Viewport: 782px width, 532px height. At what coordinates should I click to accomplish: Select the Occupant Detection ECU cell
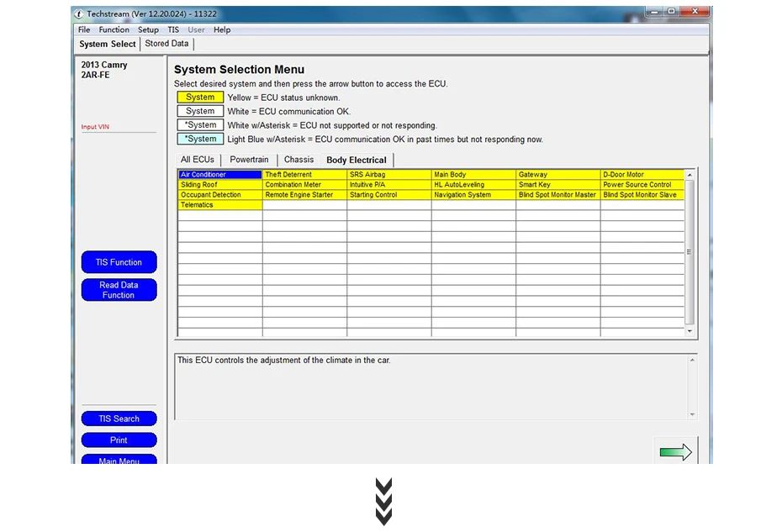(220, 195)
